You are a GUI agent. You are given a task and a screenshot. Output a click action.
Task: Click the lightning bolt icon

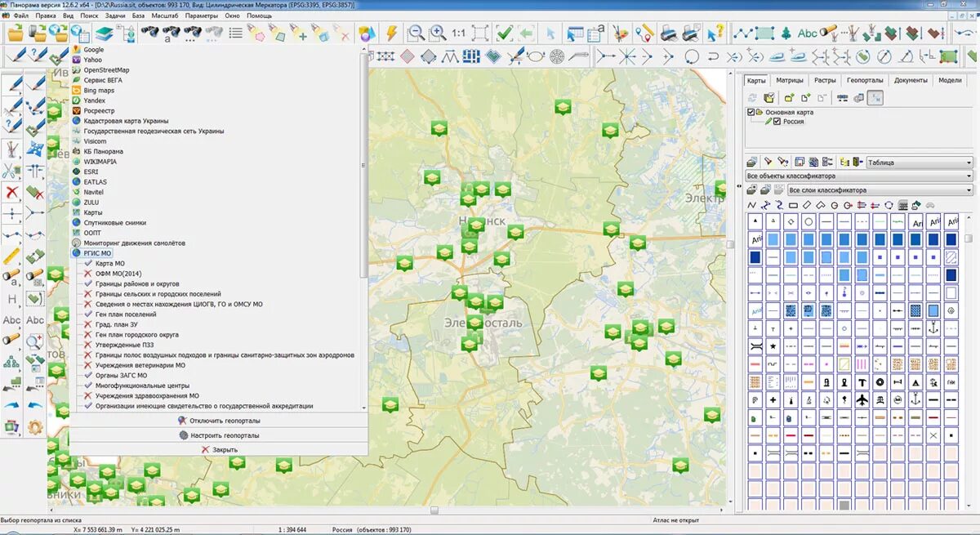click(x=391, y=33)
